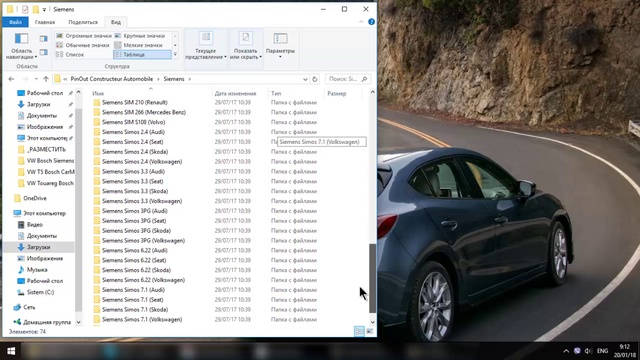Select folder Siemens SIM S108 (Volvo)
640x360 pixels.
[x=133, y=122]
